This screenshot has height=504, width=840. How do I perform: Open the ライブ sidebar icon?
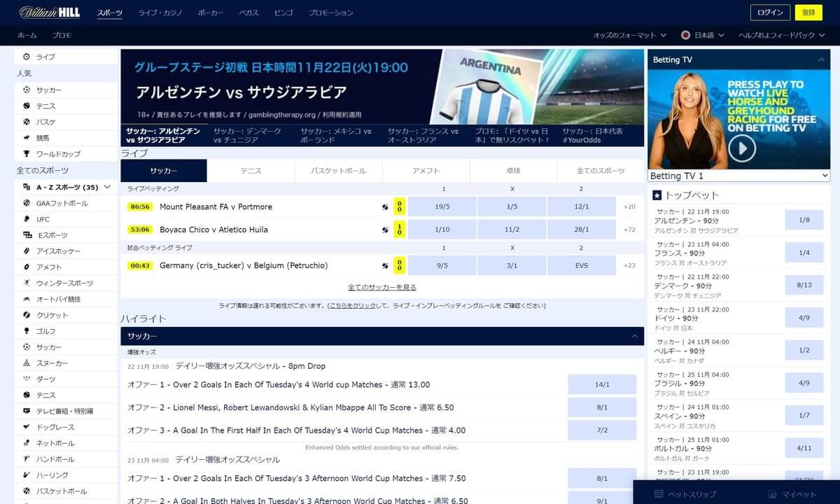coord(27,57)
